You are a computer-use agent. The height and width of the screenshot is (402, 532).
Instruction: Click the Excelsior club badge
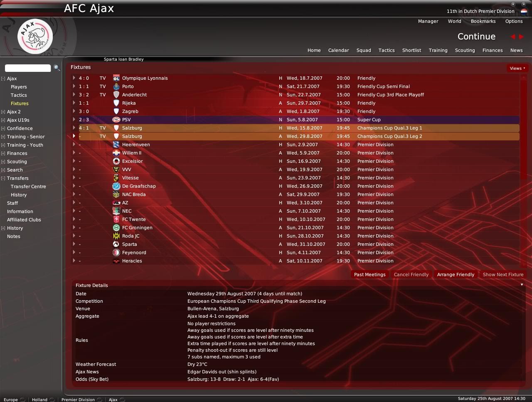click(x=116, y=161)
